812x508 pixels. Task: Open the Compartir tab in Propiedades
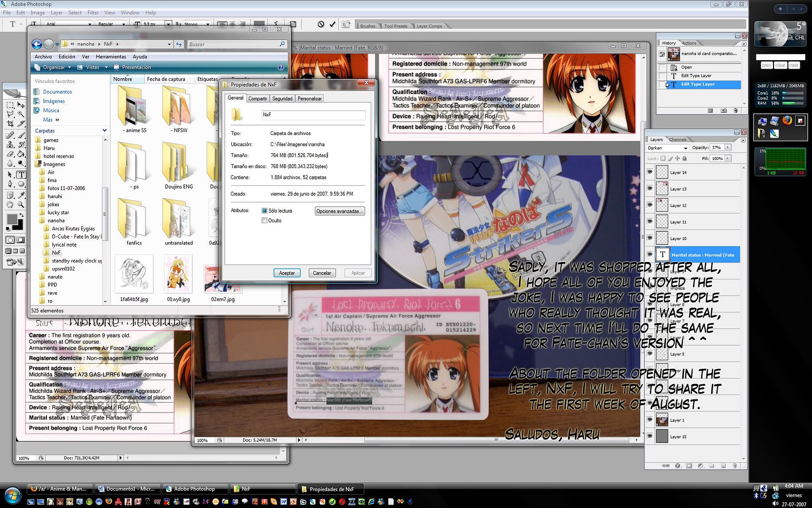pyautogui.click(x=258, y=99)
